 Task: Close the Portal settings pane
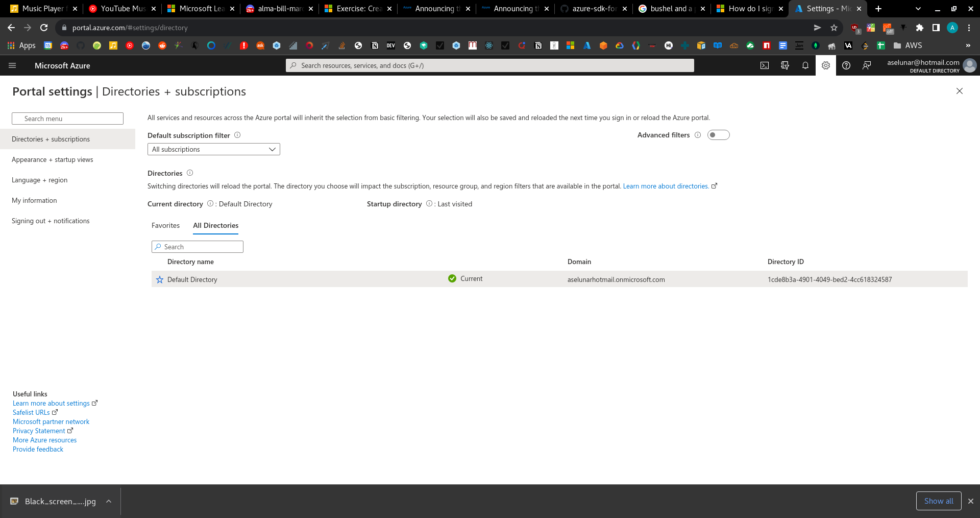[x=960, y=91]
